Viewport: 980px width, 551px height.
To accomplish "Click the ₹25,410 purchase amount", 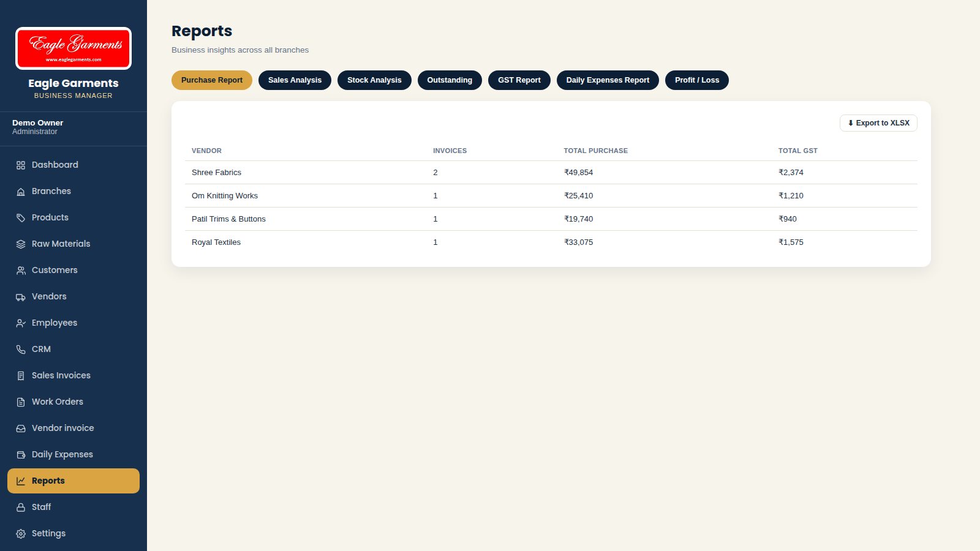I will tap(578, 196).
